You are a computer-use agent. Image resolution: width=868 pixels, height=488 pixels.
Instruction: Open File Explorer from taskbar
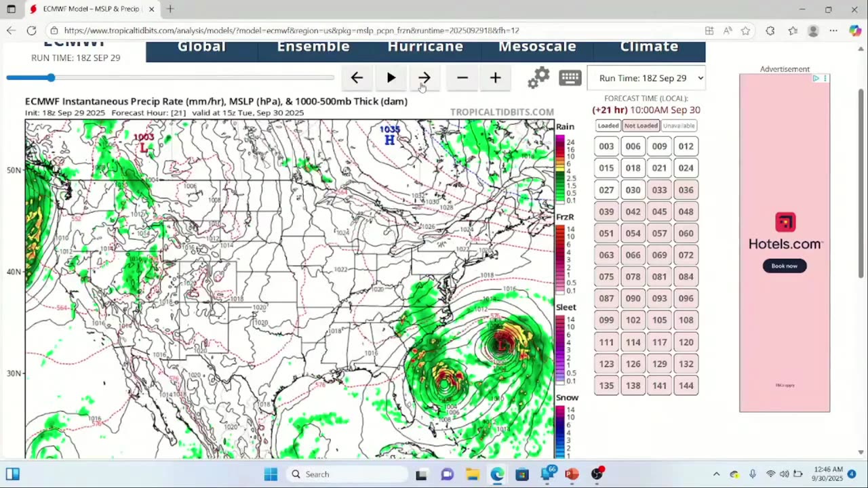472,474
